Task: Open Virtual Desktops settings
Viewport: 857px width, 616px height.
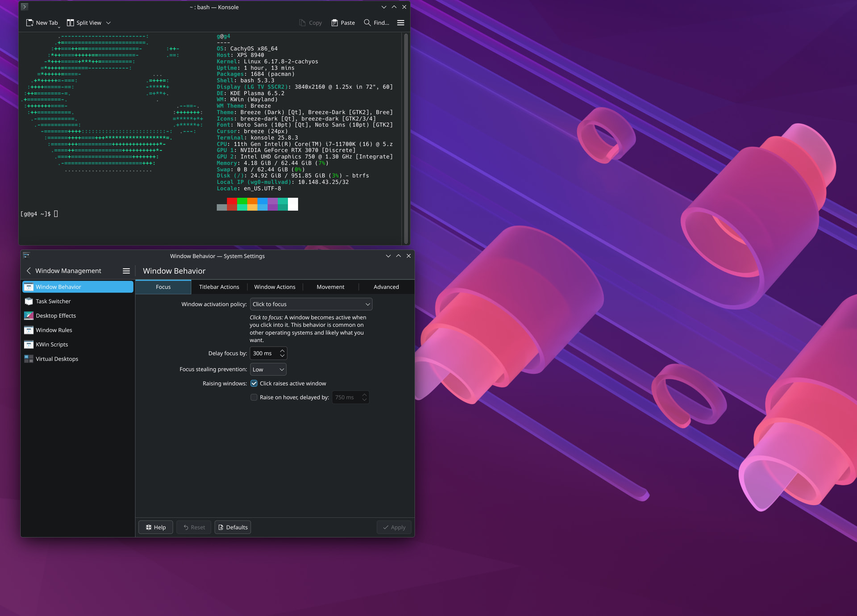Action: click(57, 359)
